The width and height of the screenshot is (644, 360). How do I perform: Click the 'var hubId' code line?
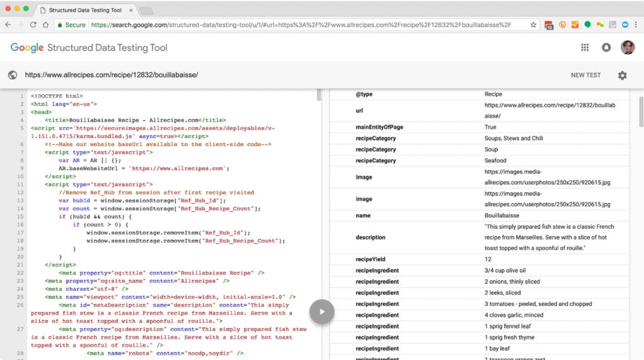coord(142,200)
